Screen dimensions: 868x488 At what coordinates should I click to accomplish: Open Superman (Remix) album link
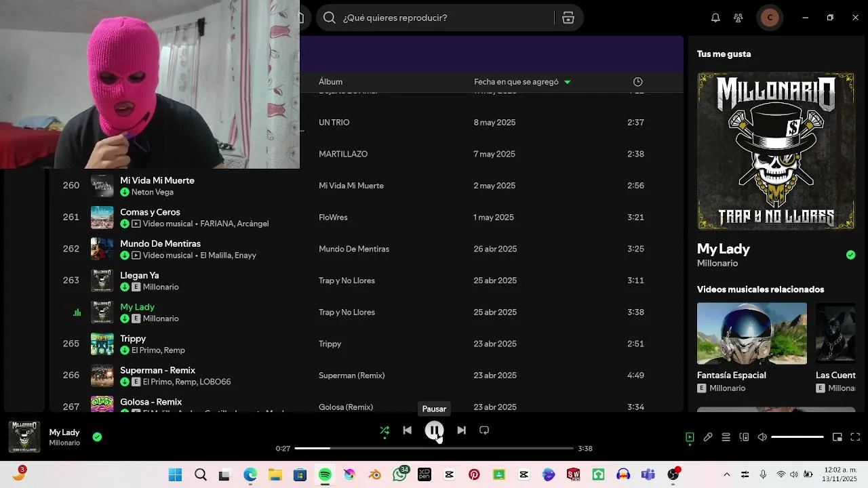point(351,375)
